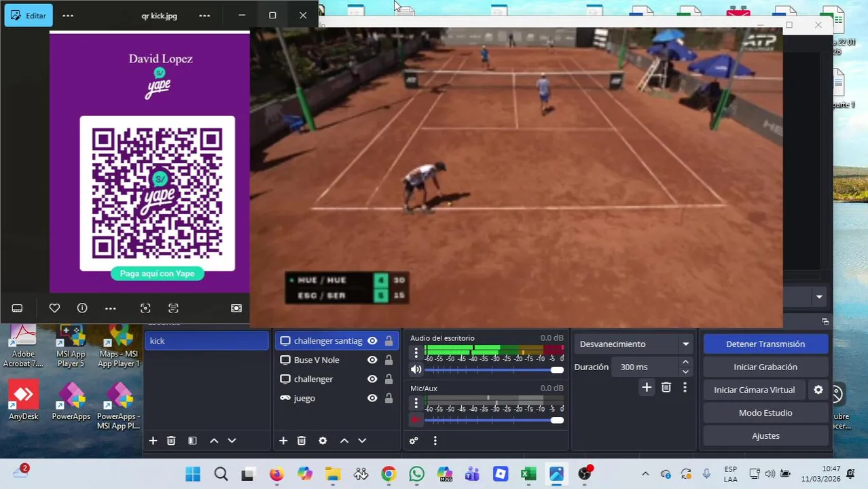The width and height of the screenshot is (868, 489).
Task: Hide the juego source
Action: pyautogui.click(x=372, y=398)
